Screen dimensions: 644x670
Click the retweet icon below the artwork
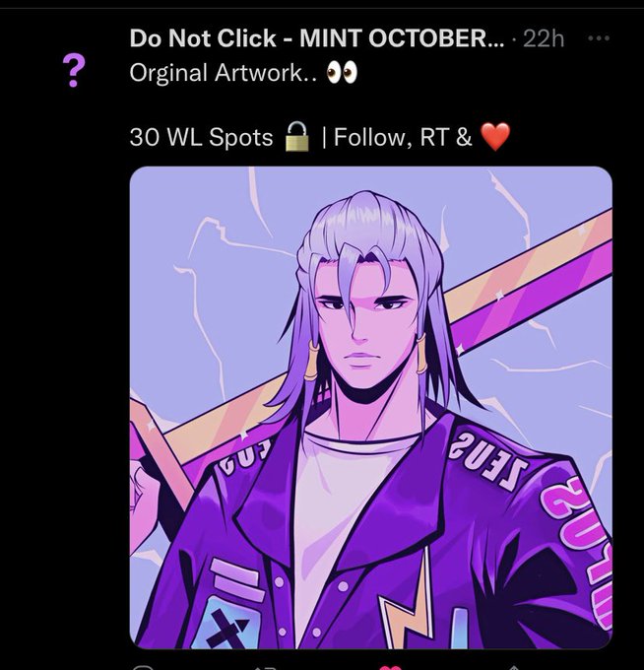pyautogui.click(x=265, y=668)
